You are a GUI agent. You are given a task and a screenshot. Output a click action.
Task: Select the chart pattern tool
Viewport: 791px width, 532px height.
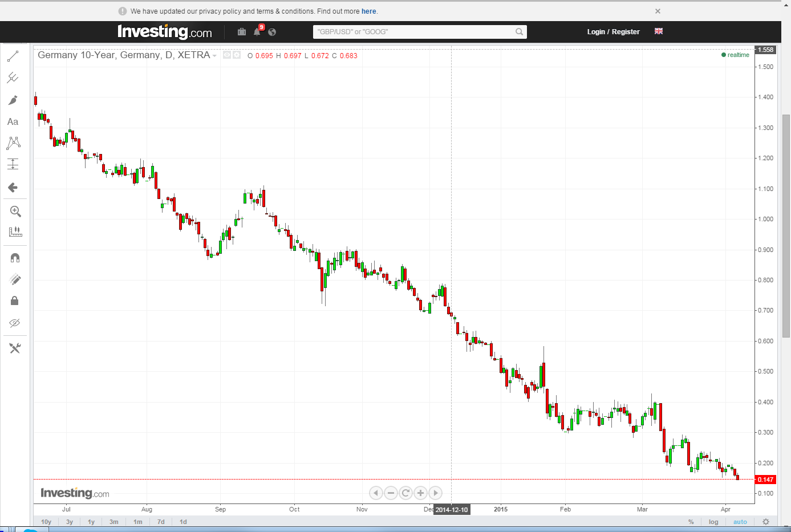click(13, 143)
